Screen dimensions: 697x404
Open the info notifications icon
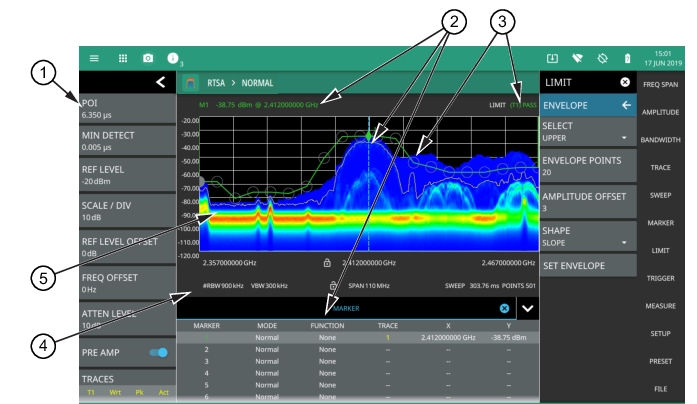[x=173, y=58]
